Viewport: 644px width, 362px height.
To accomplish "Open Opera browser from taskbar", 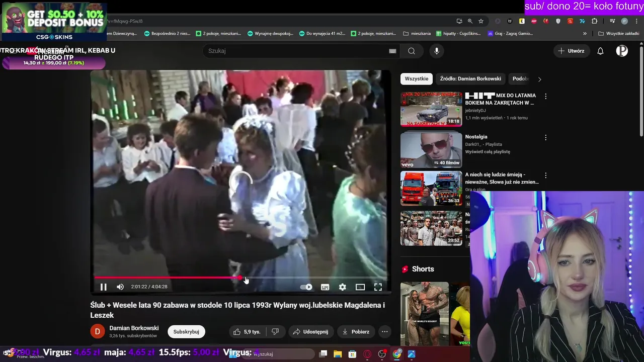I will pos(367,354).
